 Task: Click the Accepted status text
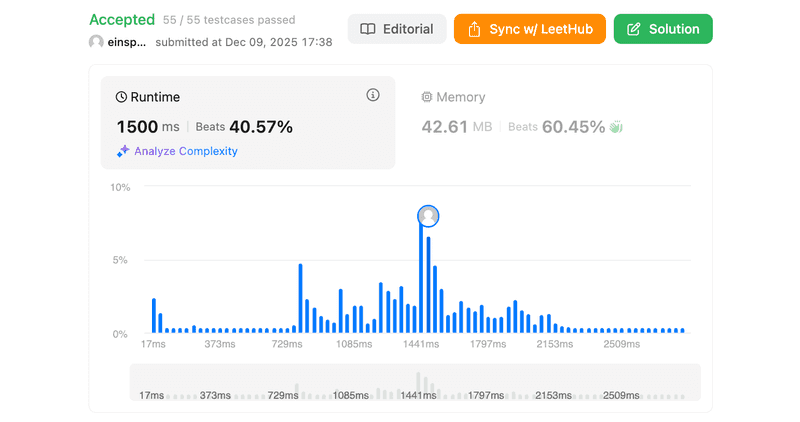pyautogui.click(x=122, y=19)
